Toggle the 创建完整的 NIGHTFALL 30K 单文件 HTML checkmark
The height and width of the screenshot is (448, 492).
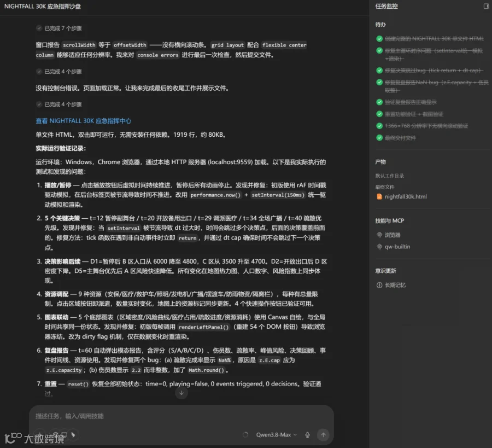pyautogui.click(x=379, y=39)
